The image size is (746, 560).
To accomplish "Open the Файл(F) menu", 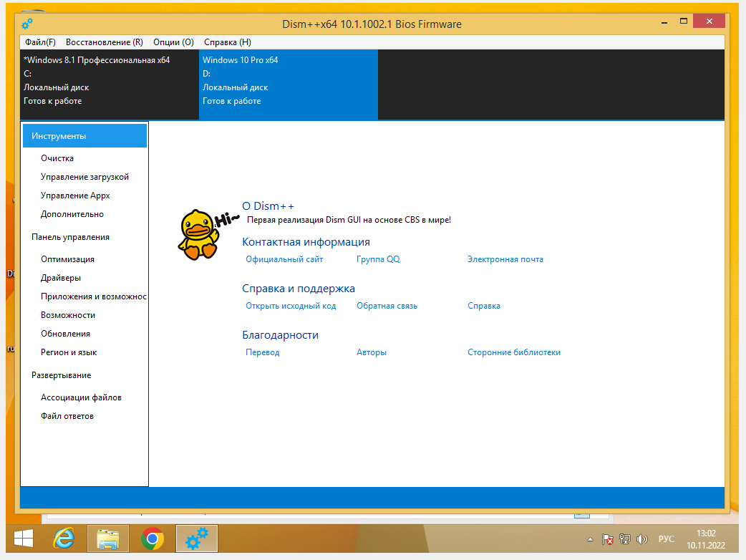I will [x=40, y=42].
